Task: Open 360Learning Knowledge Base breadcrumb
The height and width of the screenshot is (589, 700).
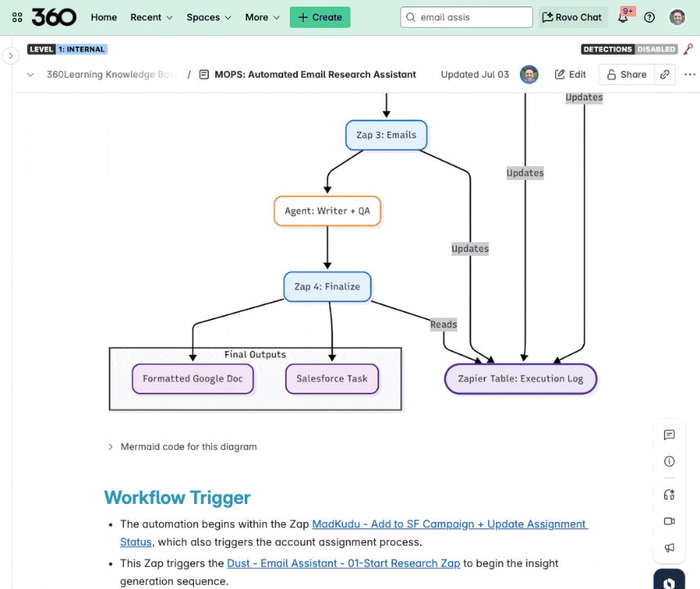Action: 111,74
